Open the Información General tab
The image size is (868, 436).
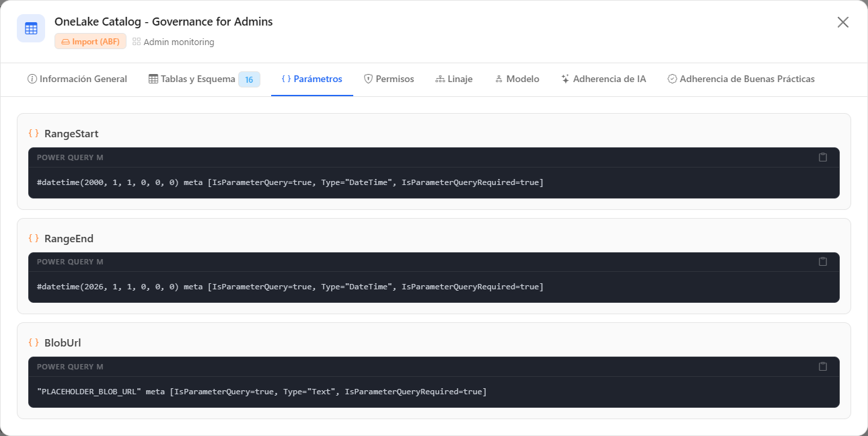[x=77, y=79]
